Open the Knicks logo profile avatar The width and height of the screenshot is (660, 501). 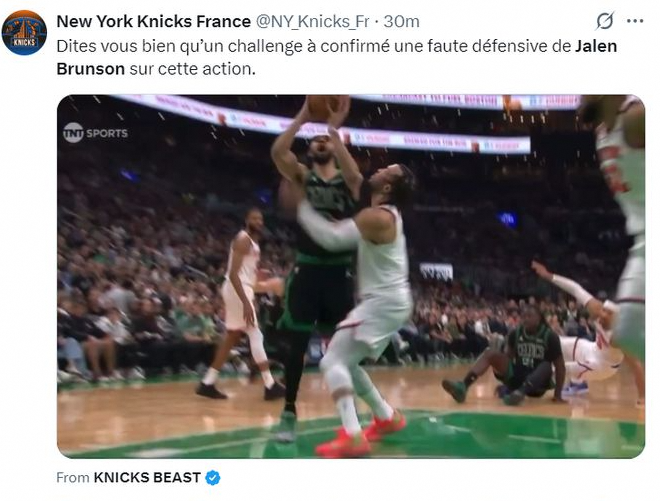click(x=24, y=33)
